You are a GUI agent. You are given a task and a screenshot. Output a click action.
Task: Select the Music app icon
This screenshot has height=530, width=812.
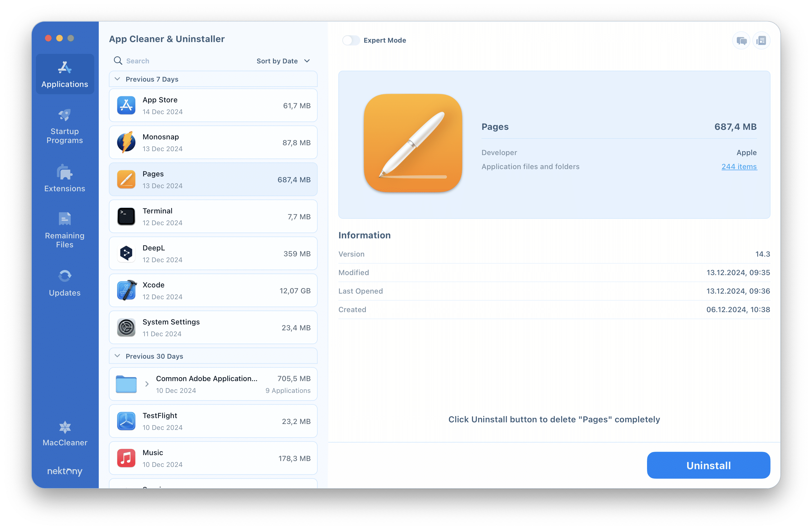(x=126, y=458)
